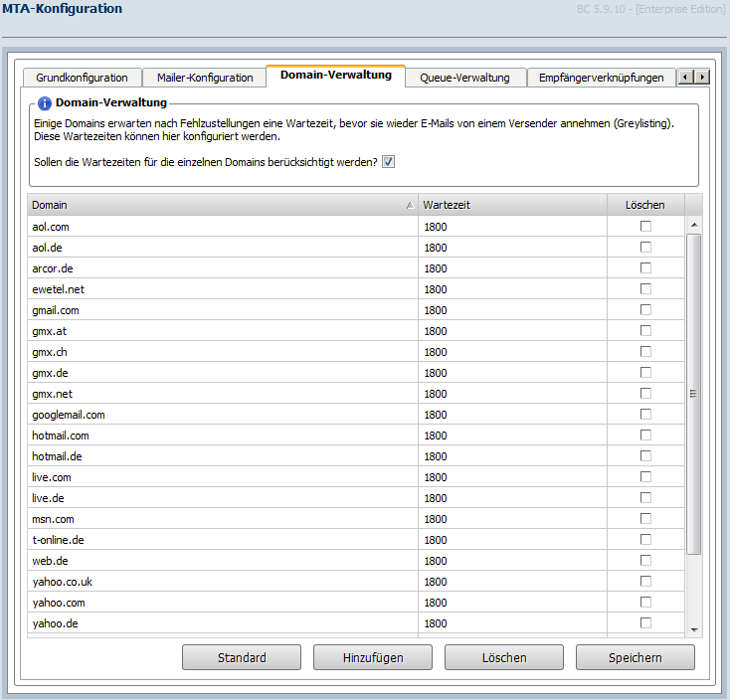The width and height of the screenshot is (730, 700).
Task: Click the vertical scrollbar thumb grip
Action: tap(693, 394)
